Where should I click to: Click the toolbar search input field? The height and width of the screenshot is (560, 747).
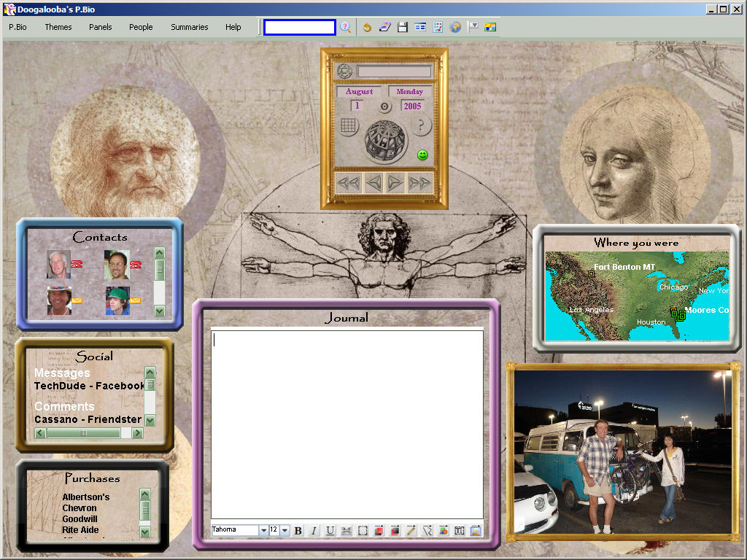[300, 27]
